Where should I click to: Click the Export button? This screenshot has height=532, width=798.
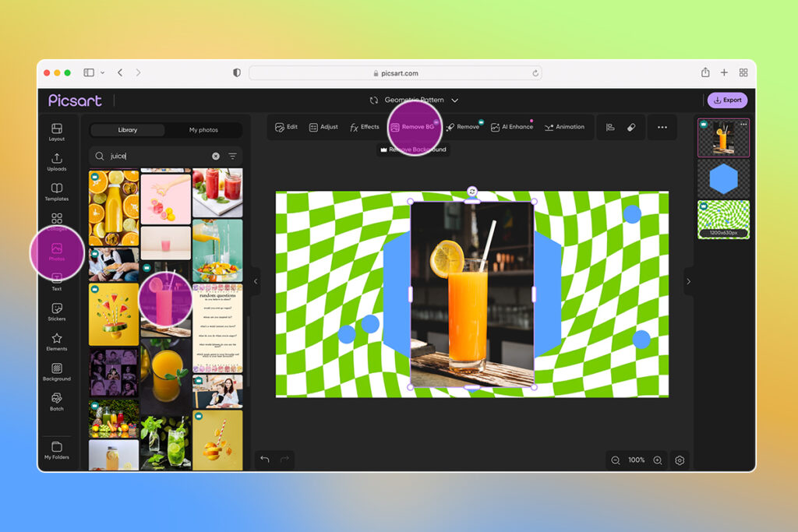coord(727,100)
